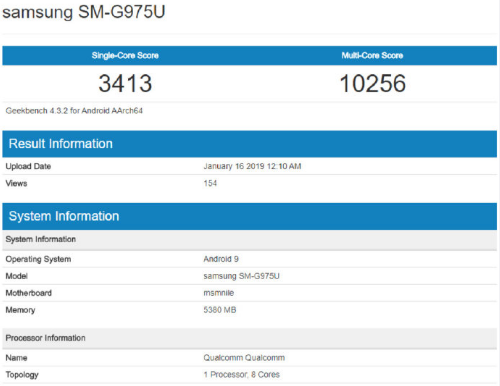
Task: Select the processor Name label
Action: (16, 358)
